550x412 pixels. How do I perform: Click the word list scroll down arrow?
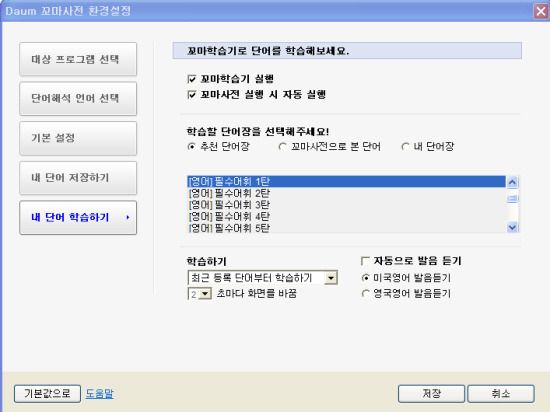coord(512,227)
